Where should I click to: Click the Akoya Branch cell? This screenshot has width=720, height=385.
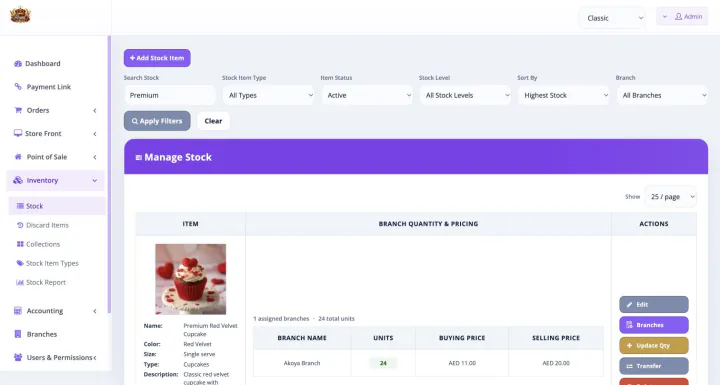pos(302,363)
